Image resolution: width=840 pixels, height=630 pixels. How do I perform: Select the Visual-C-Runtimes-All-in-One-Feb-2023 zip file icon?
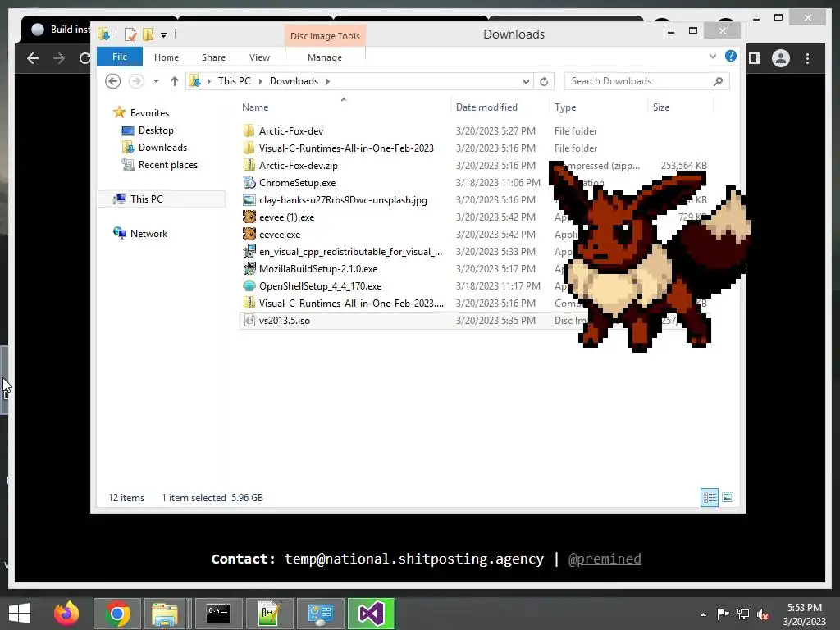coord(249,304)
